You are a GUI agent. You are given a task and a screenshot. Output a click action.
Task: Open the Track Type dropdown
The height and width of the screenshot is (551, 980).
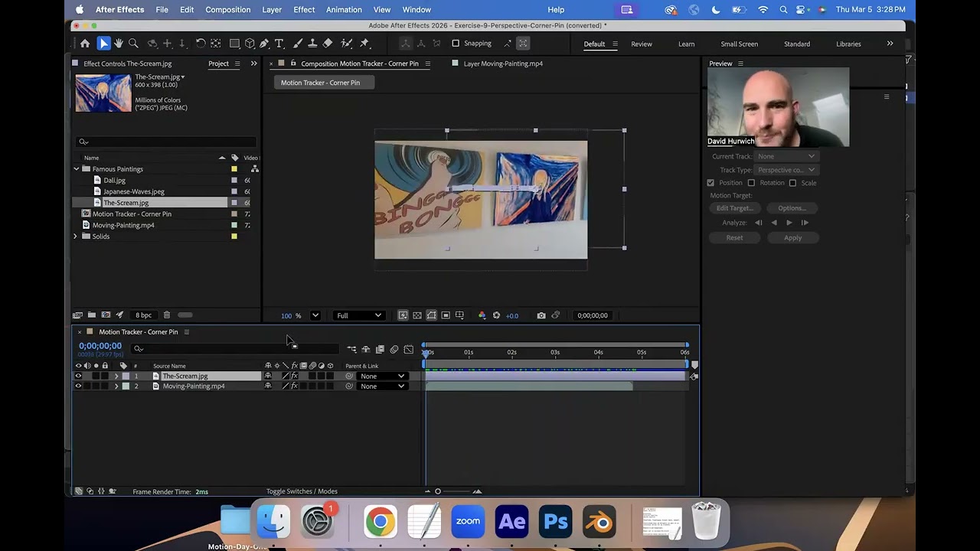click(x=786, y=170)
